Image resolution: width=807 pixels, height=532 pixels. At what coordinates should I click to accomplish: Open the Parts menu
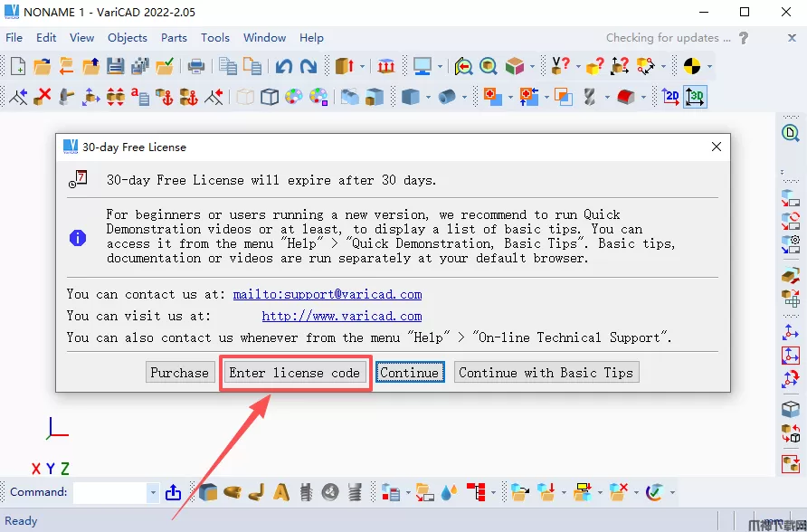(174, 38)
